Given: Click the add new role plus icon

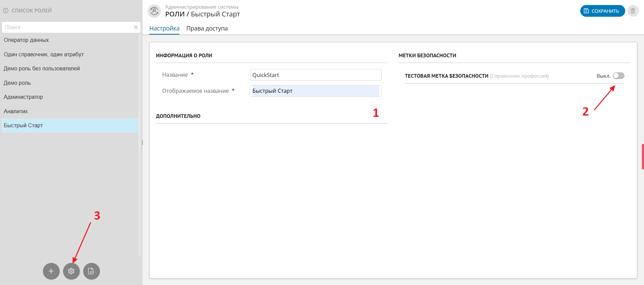Looking at the screenshot, I should click(51, 271).
